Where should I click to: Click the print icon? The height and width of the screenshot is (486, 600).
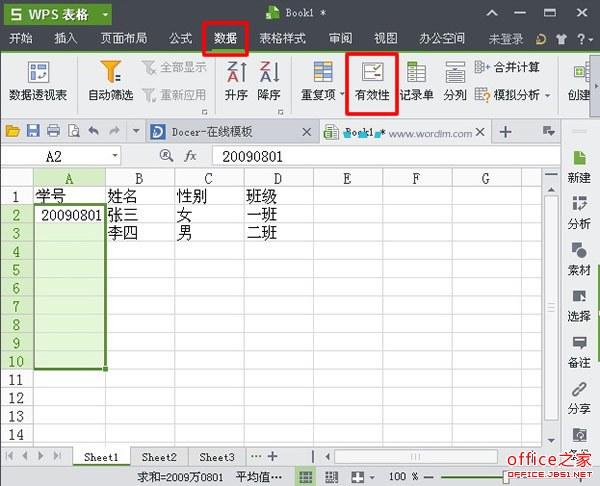(x=53, y=131)
